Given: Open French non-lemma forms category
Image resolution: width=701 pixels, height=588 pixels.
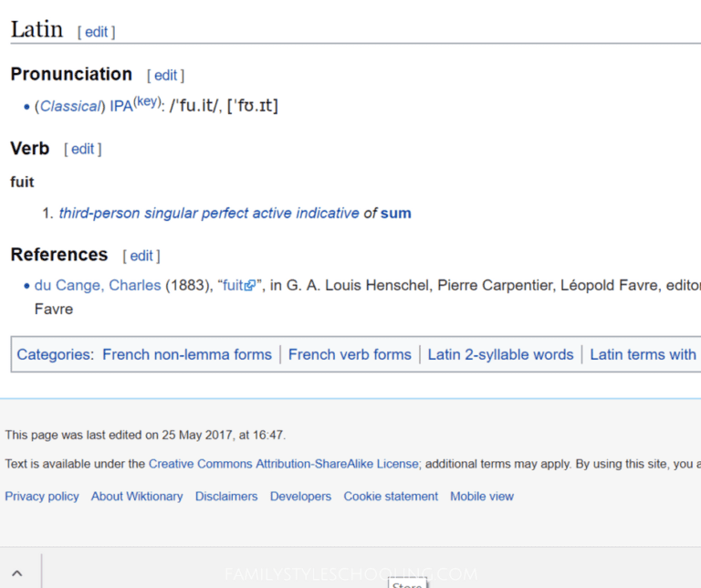Looking at the screenshot, I should click(187, 354).
